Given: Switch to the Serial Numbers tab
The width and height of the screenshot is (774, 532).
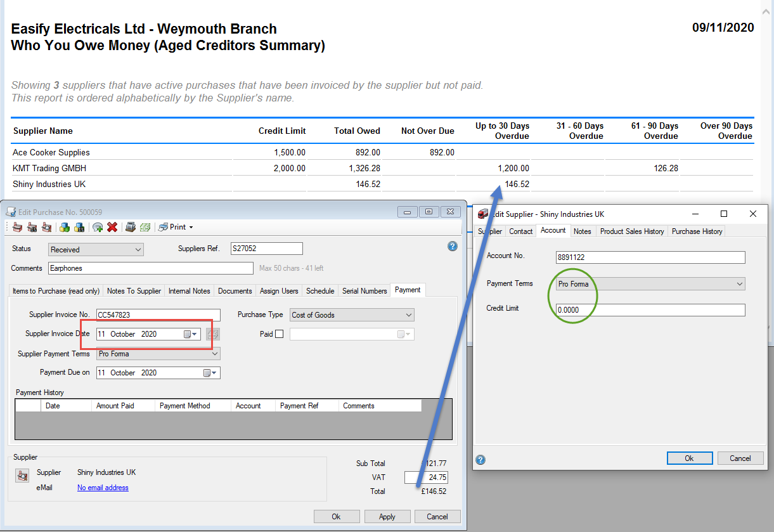Looking at the screenshot, I should 364,291.
